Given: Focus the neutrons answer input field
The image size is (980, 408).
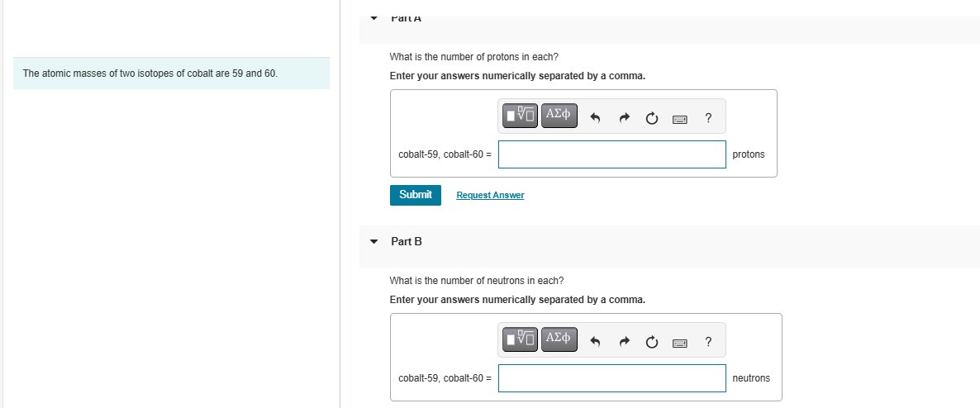Looking at the screenshot, I should pos(611,378).
